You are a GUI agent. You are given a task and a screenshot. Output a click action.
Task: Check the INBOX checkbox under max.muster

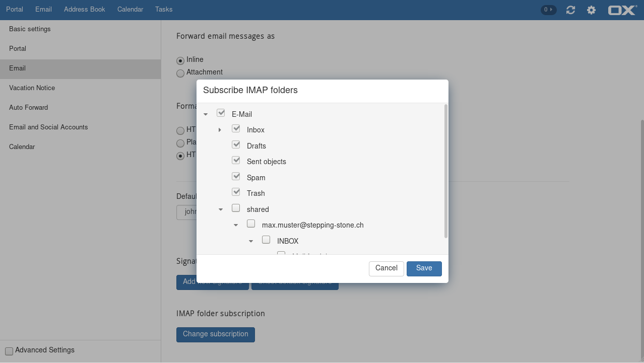(266, 240)
